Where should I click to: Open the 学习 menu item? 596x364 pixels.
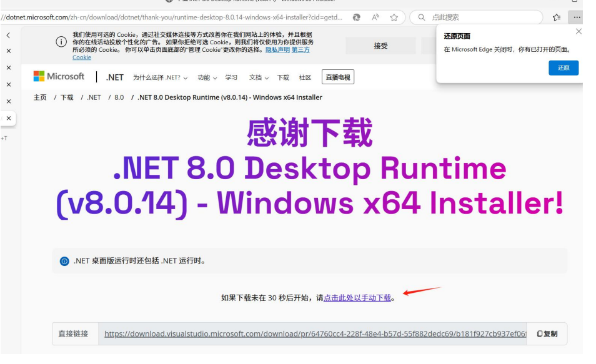(x=231, y=77)
